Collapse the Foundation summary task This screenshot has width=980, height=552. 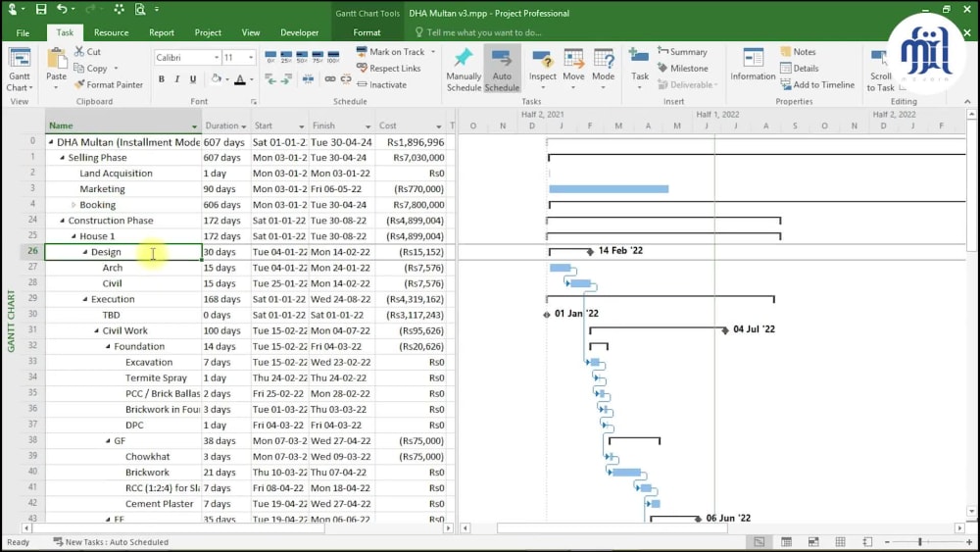[x=108, y=347]
